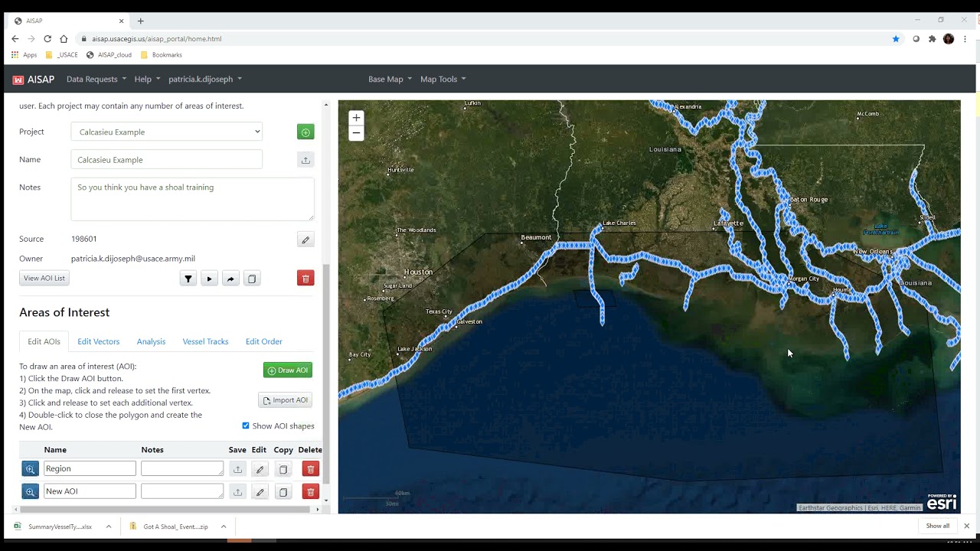This screenshot has height=551, width=980.
Task: Zoom in on the map
Action: (x=356, y=118)
